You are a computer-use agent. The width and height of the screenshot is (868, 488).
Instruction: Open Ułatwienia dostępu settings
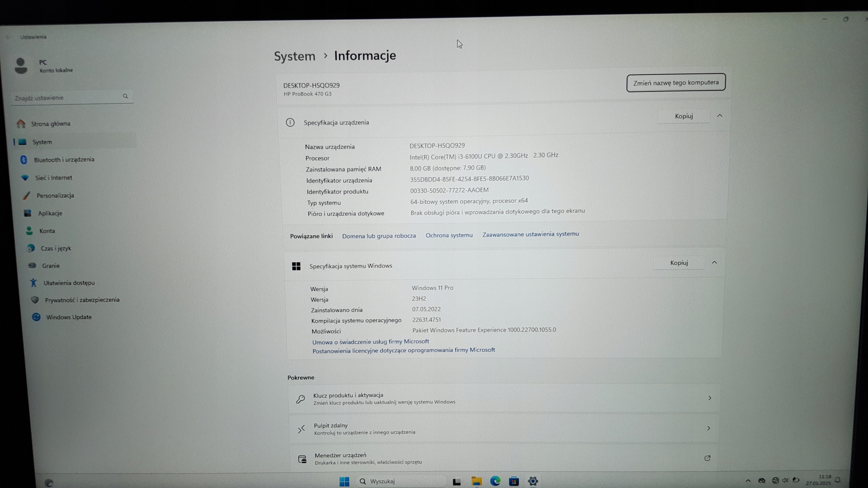tap(69, 283)
